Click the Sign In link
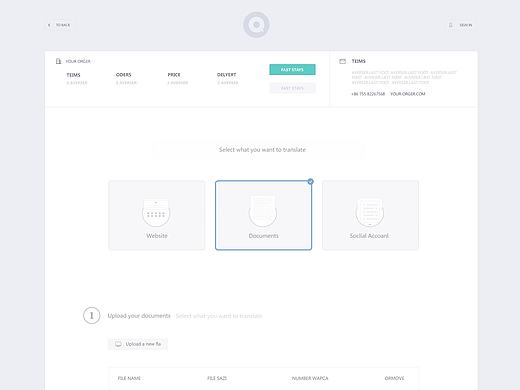Viewport: 520px width, 390px height. (x=466, y=25)
